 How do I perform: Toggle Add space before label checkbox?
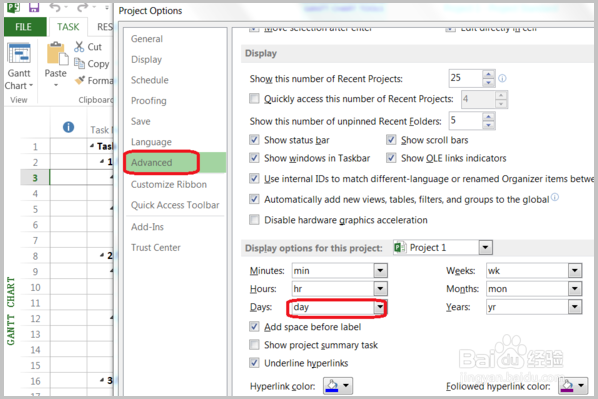pos(254,327)
